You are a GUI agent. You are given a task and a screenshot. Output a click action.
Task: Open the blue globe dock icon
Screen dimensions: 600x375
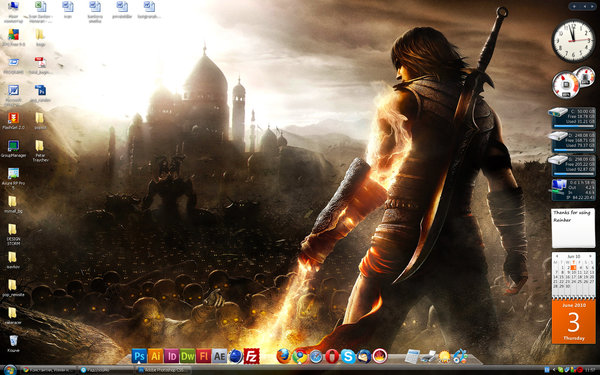(x=236, y=356)
